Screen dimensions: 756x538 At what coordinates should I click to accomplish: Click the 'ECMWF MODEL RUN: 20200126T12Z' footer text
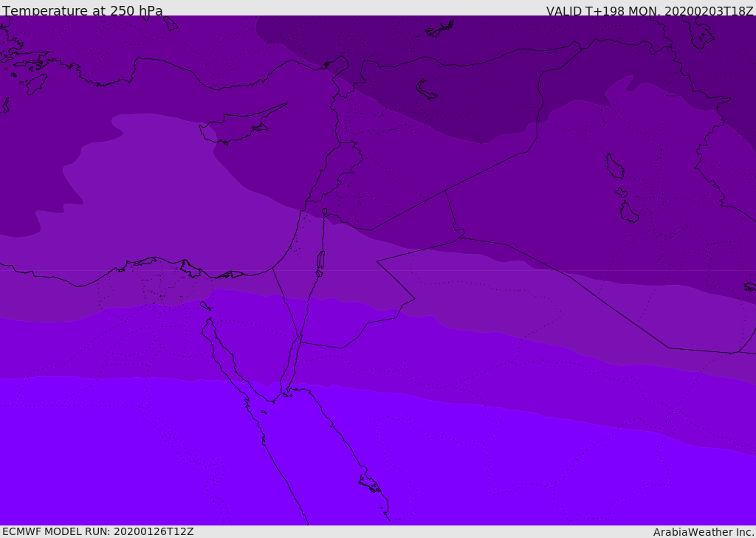pos(98,532)
